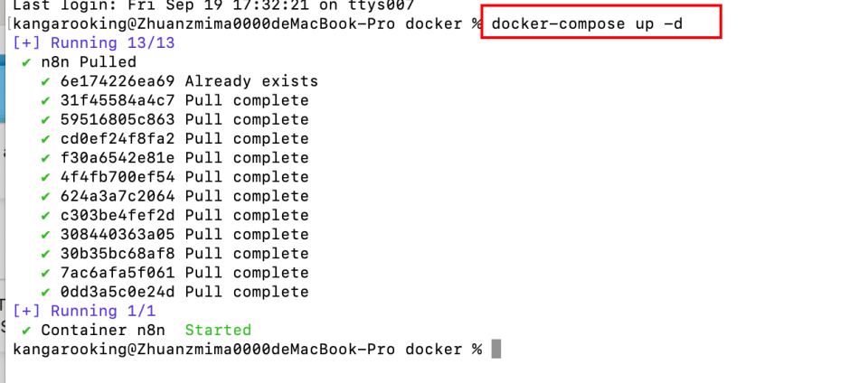Click Pull complete next to 30b35bc68af8
Viewport: 868px width, 383px height.
247,254
